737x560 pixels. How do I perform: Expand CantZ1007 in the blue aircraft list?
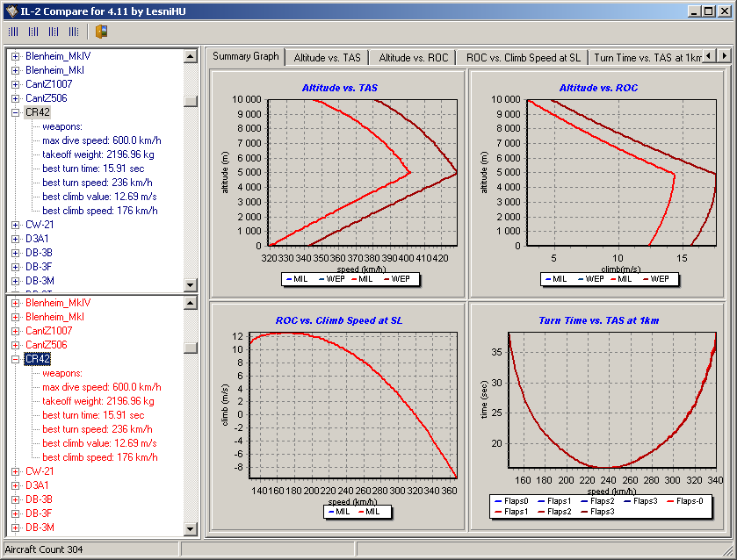(x=16, y=84)
